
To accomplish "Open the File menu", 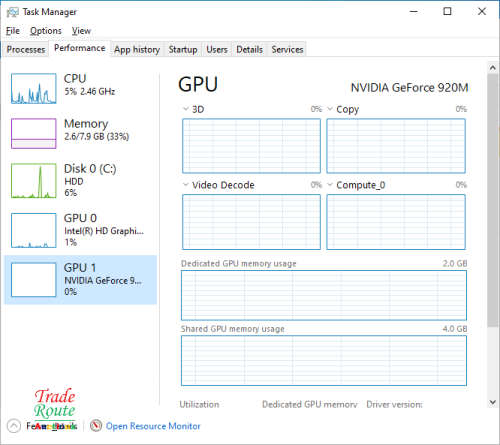I will click(x=13, y=31).
